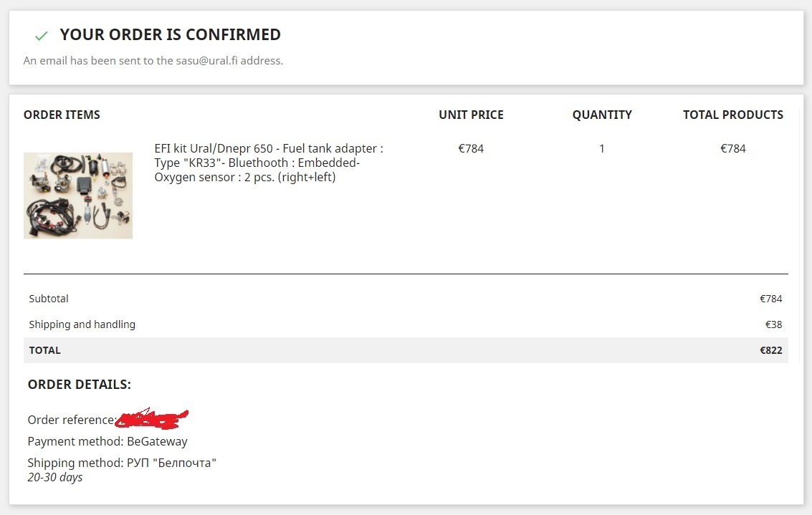The height and width of the screenshot is (515, 812).
Task: Click the sasu@ural.fi email confirmation text
Action: (153, 61)
